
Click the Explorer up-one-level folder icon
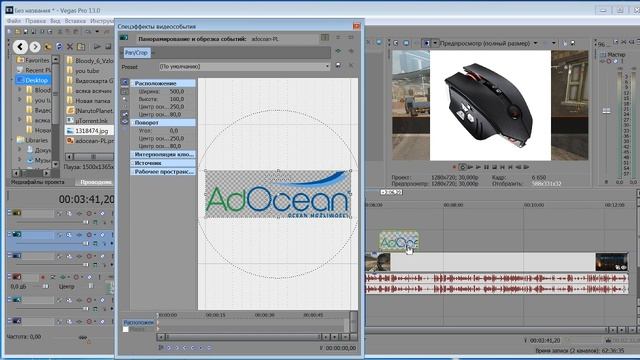[47, 47]
